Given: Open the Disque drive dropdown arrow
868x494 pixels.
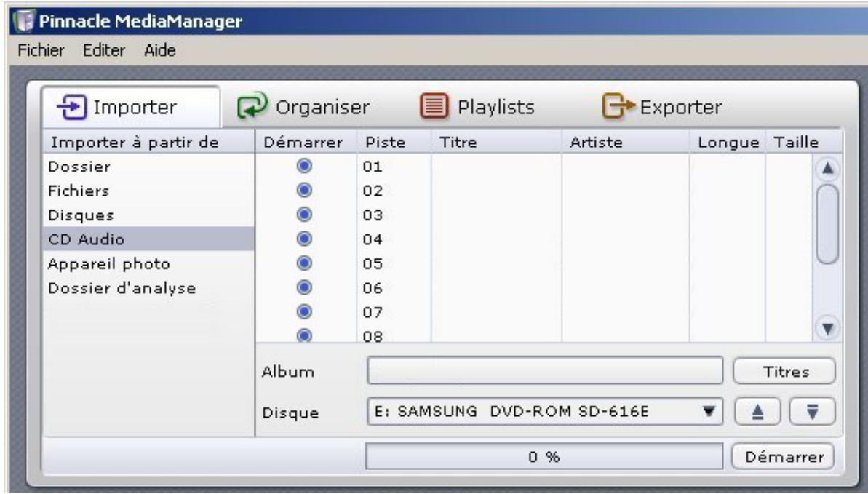Looking at the screenshot, I should [x=708, y=412].
